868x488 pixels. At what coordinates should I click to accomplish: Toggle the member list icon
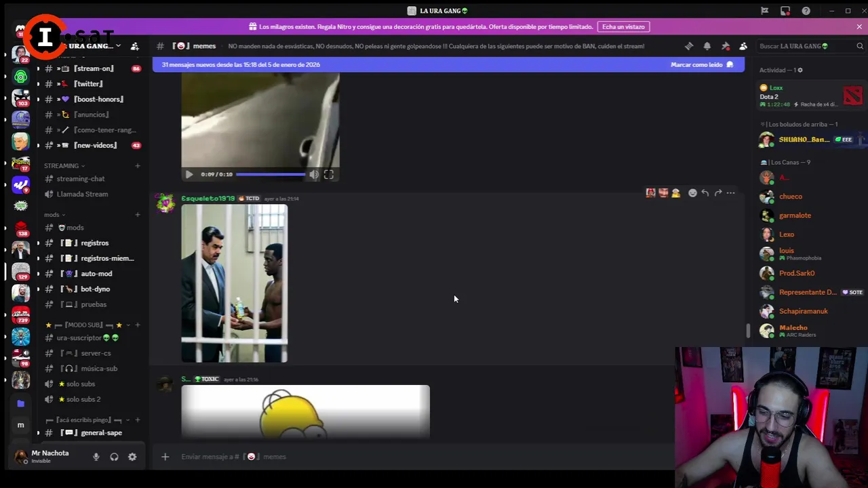(743, 46)
